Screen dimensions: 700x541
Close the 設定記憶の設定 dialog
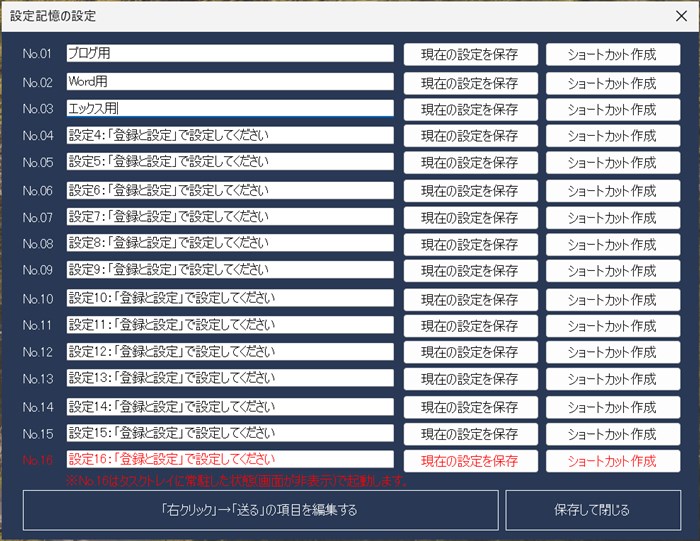pyautogui.click(x=681, y=16)
